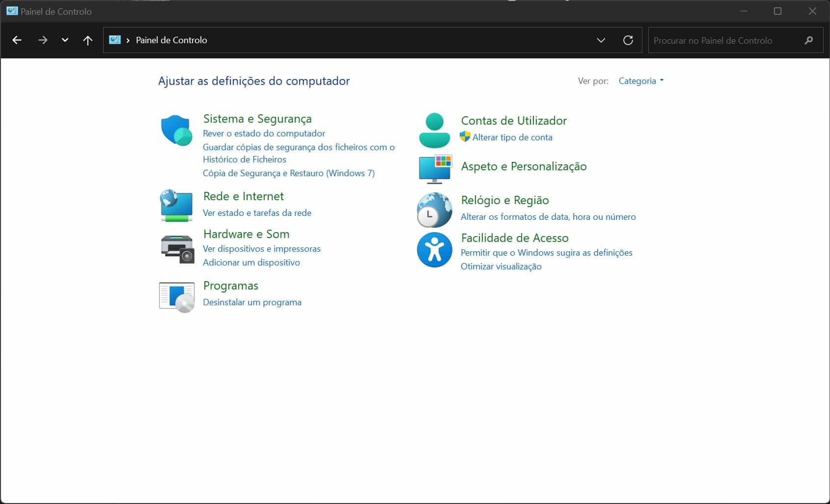Click the Sistema e Segurança shield icon
Image resolution: width=830 pixels, height=504 pixels.
[176, 131]
